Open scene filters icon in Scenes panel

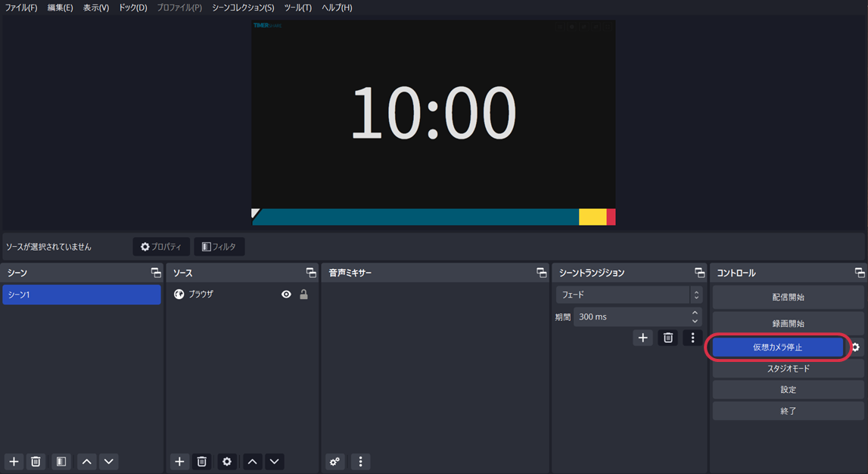61,461
